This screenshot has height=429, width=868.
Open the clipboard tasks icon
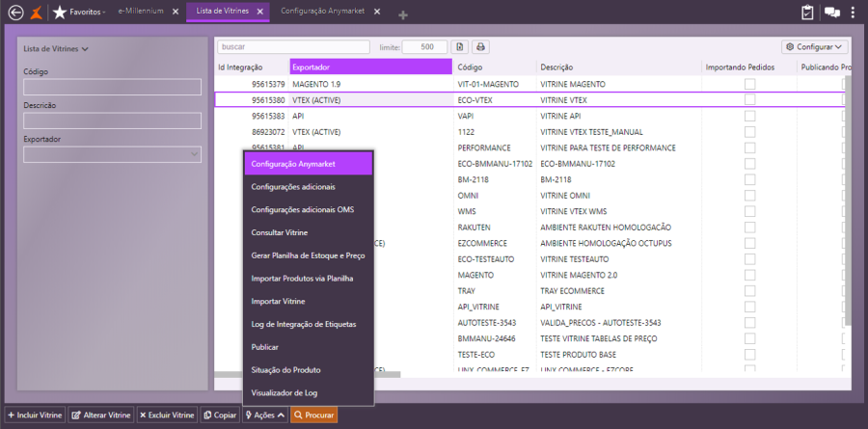[x=807, y=13]
